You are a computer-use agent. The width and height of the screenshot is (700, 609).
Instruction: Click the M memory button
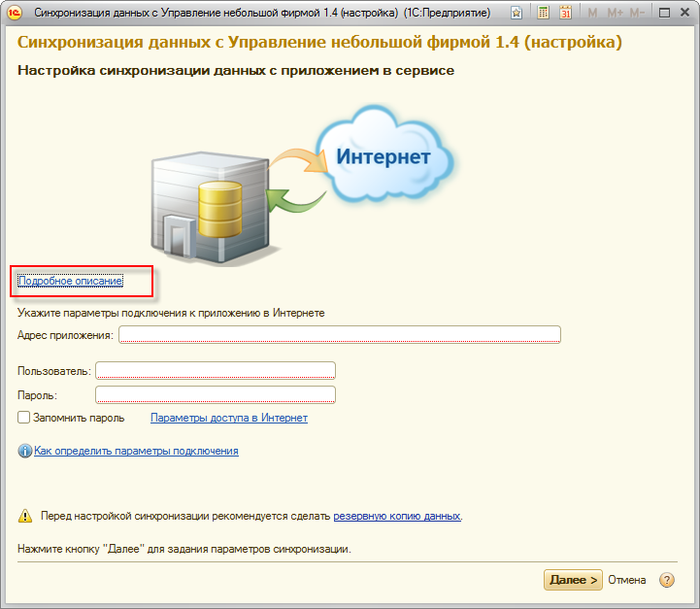point(592,13)
